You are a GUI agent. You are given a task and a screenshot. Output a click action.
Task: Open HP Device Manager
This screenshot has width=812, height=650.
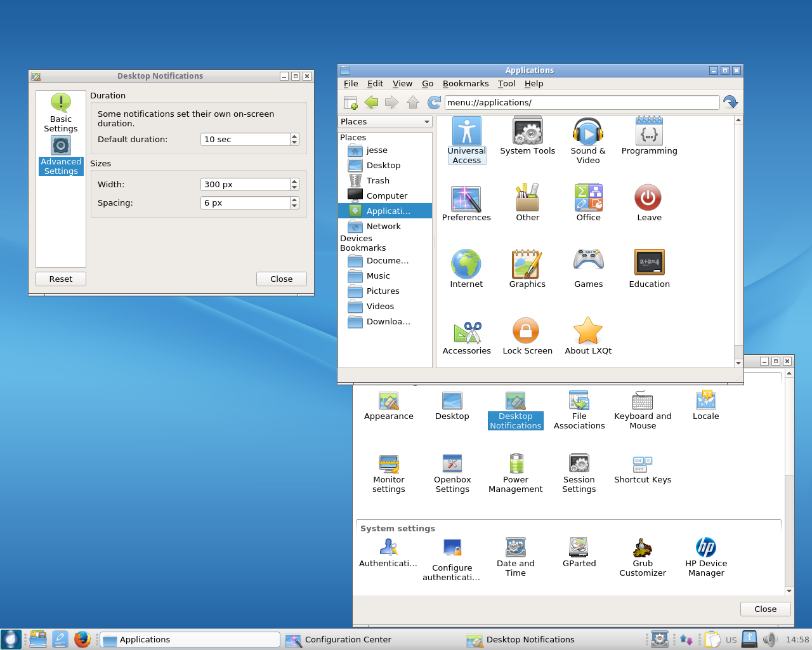[x=706, y=557]
